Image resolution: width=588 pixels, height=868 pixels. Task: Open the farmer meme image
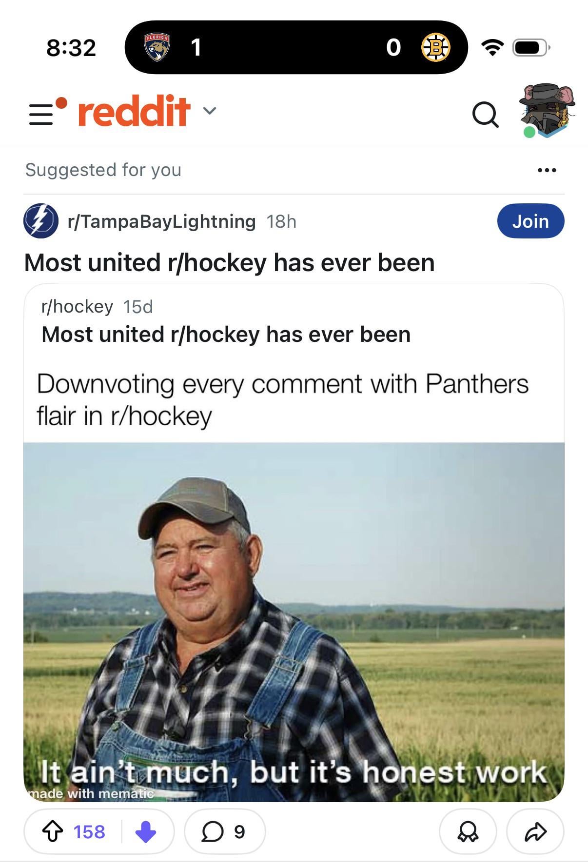(294, 622)
